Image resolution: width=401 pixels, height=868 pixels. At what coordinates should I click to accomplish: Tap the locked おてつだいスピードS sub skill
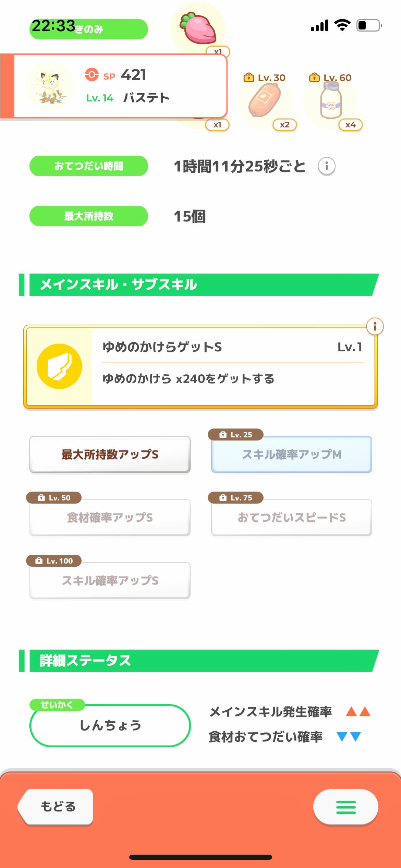coord(291,518)
